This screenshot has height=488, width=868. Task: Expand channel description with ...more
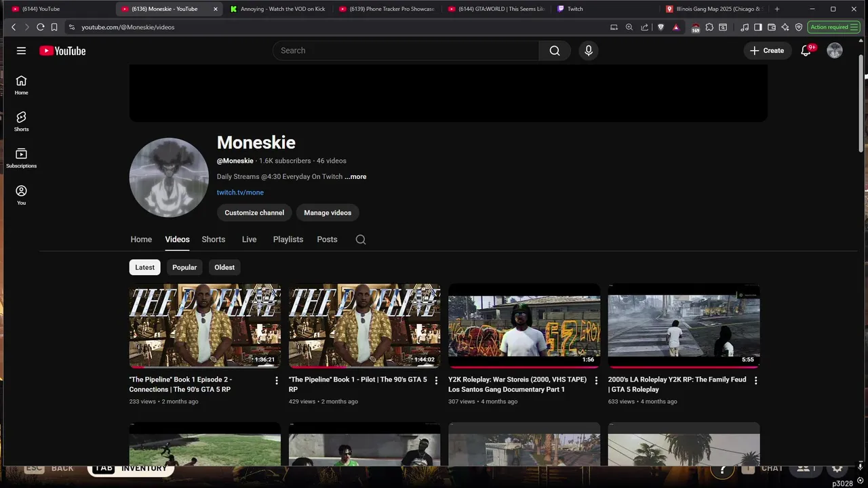click(355, 177)
